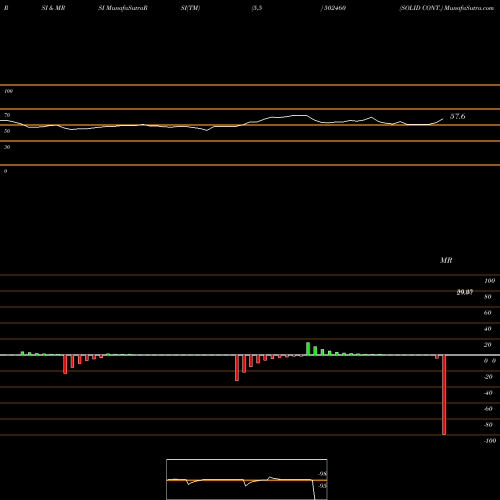Open the mini overview chart thumbnail
The width and height of the screenshot is (500, 500).
(247, 479)
